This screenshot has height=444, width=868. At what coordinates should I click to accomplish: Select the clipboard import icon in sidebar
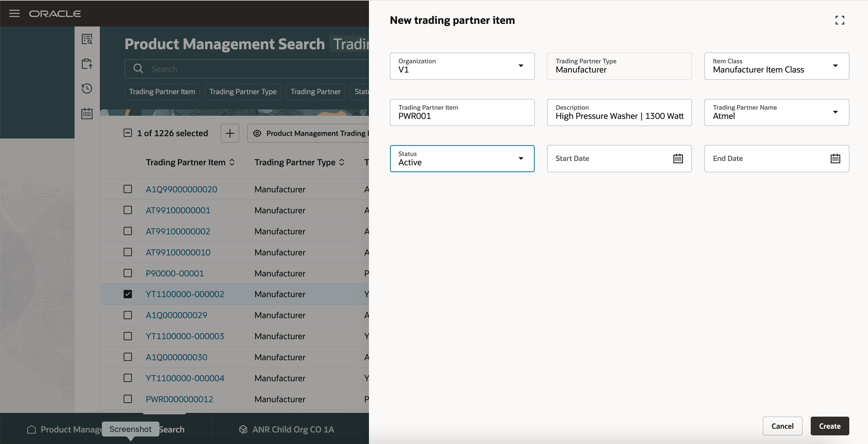pyautogui.click(x=87, y=64)
